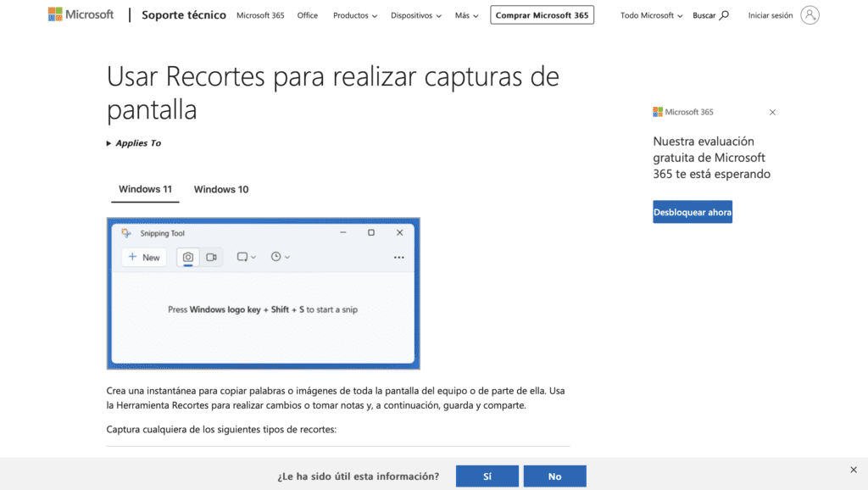
Task: Maximize the Snipping Tool window
Action: pos(371,232)
